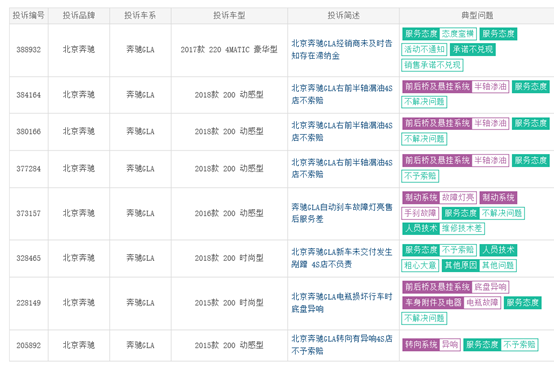Click the 活动不通知 tag

[x=424, y=49]
